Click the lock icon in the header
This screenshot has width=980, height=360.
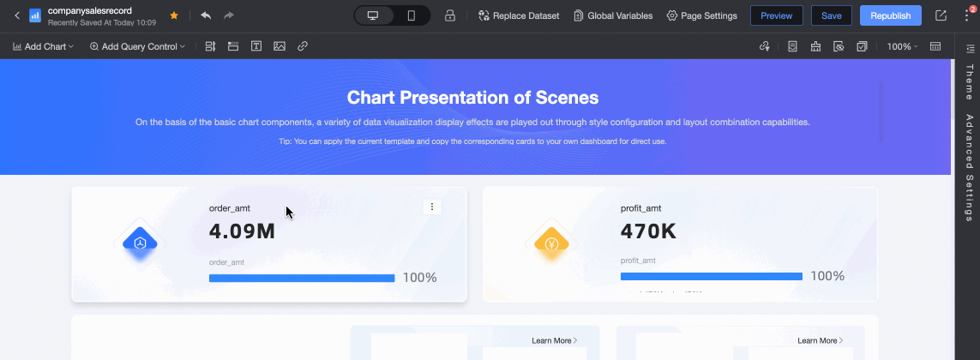450,15
